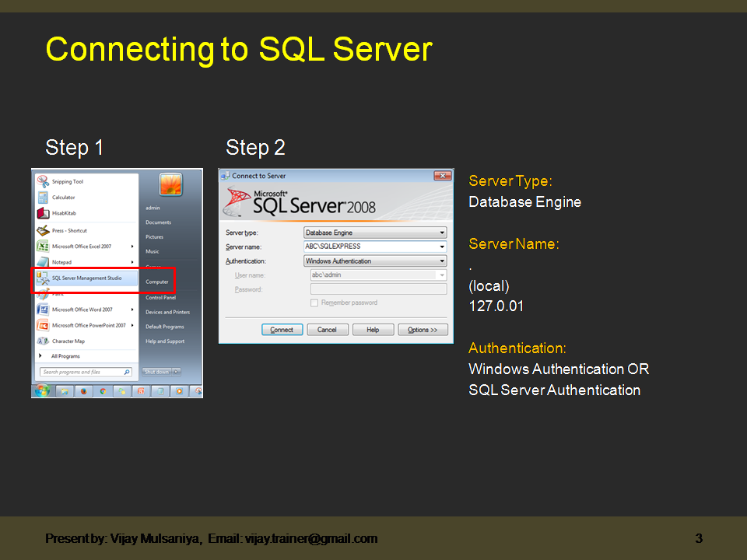The height and width of the screenshot is (560, 747).
Task: Open Control Panel from the Start menu
Action: coord(161,298)
